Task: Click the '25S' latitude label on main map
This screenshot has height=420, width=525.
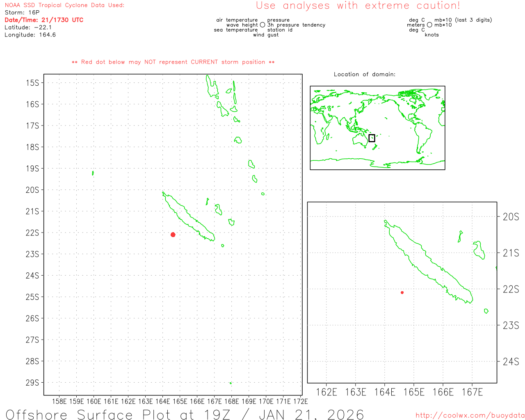Action: (32, 297)
